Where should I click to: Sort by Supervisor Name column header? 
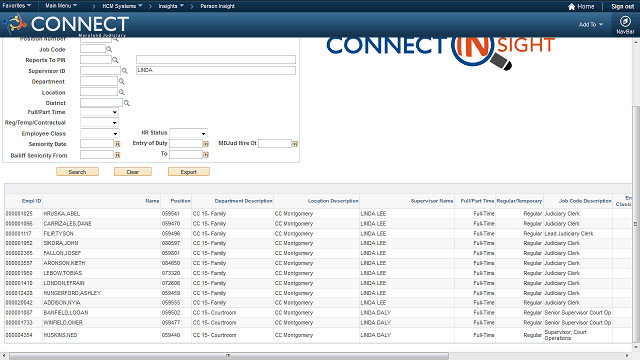point(432,201)
